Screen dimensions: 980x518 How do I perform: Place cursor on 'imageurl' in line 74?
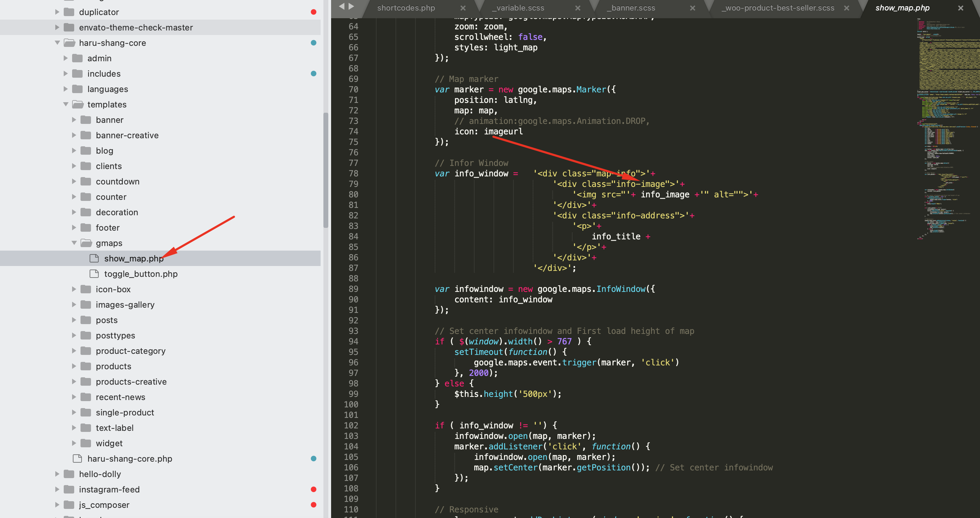click(x=503, y=132)
